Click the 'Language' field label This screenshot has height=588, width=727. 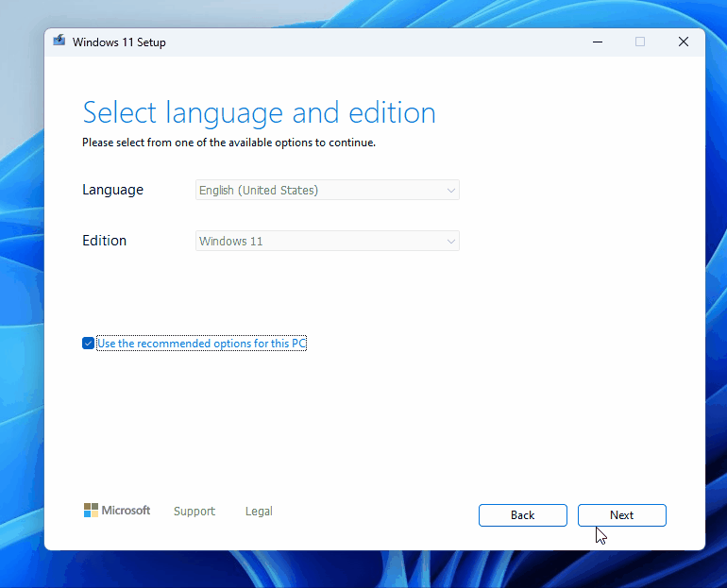(112, 190)
